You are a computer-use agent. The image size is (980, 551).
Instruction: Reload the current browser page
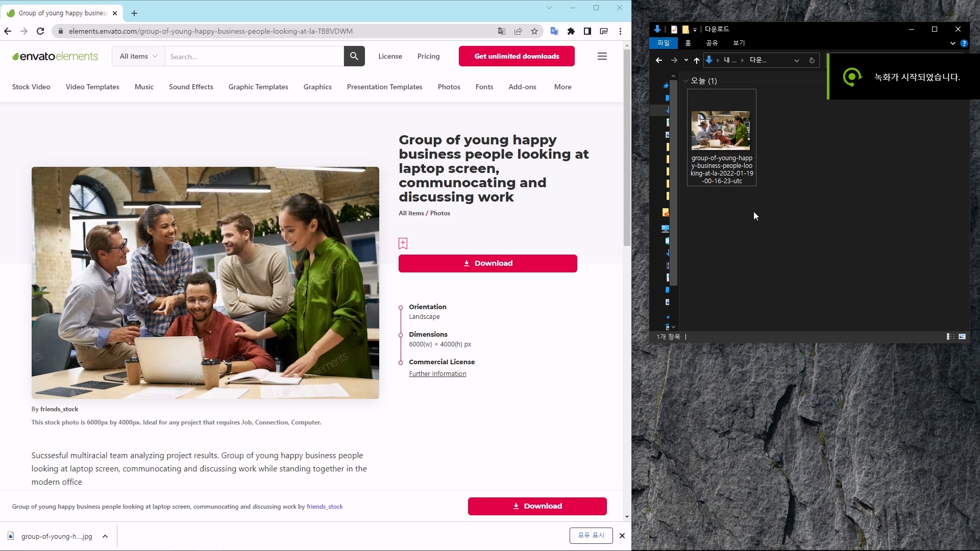coord(40,31)
